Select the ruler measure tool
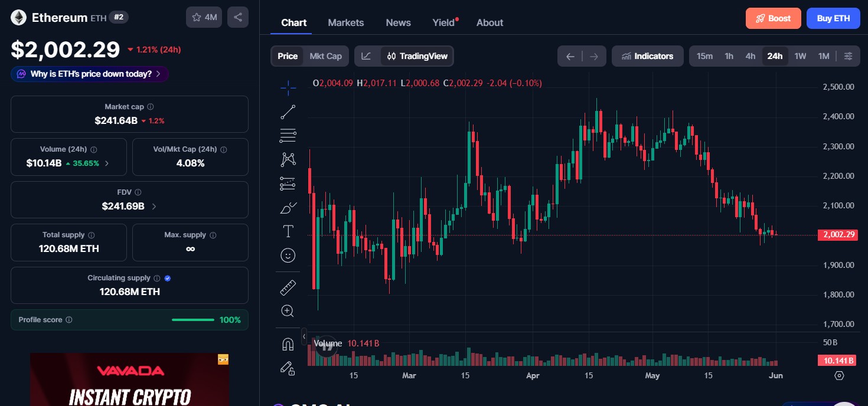 (288, 287)
